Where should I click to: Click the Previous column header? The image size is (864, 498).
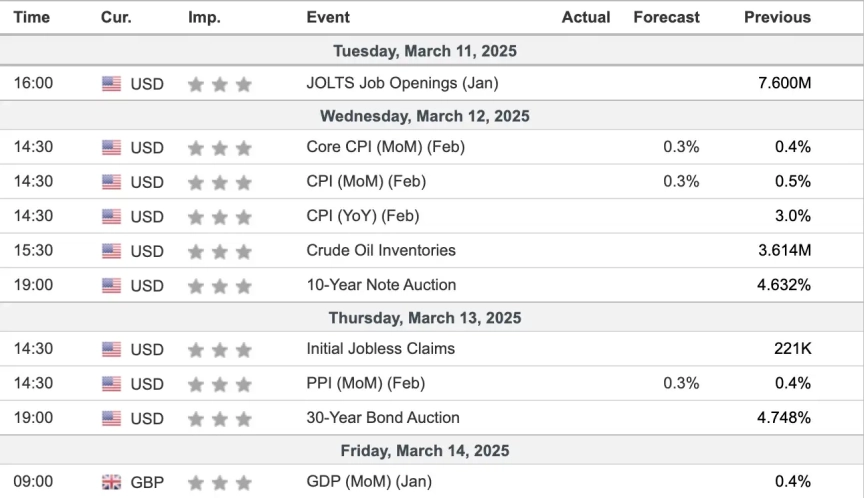tap(777, 17)
